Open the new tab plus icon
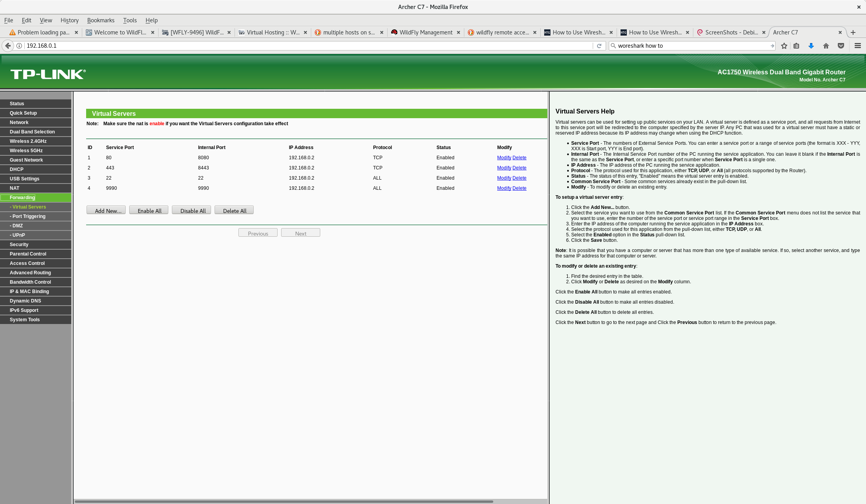 click(x=853, y=32)
